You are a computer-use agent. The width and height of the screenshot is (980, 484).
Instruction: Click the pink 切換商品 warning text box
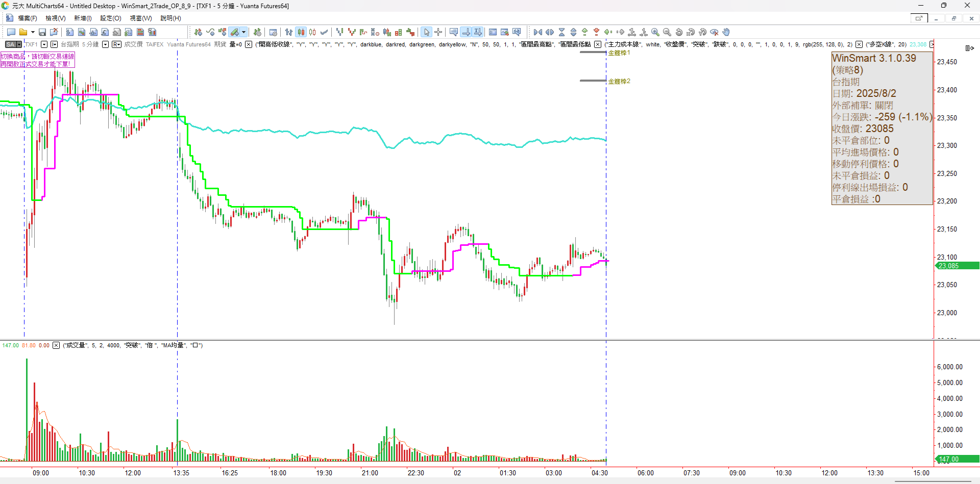pos(38,60)
